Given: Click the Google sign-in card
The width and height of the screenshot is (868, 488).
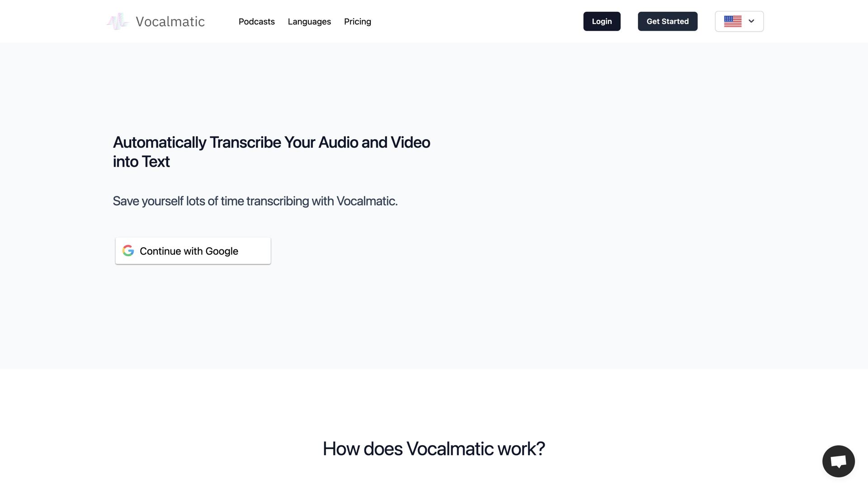Looking at the screenshot, I should click(193, 251).
